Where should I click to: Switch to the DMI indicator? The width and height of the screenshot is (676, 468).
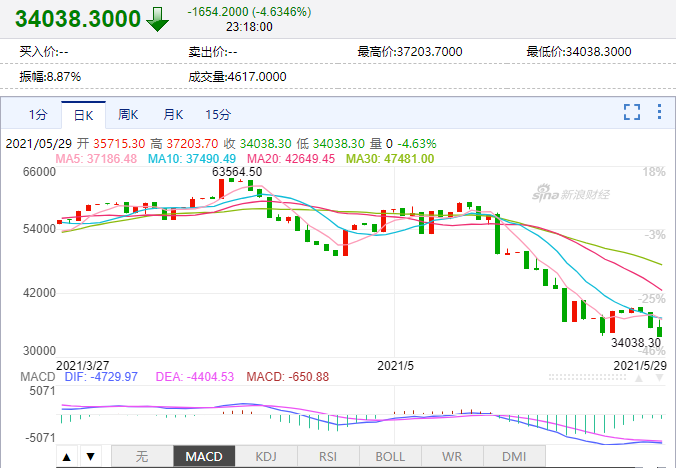pos(514,457)
